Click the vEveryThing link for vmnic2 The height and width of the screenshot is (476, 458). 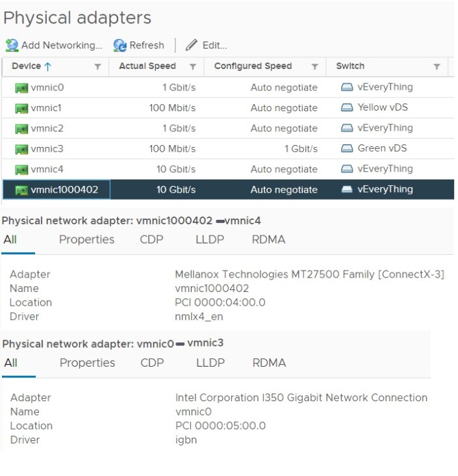click(x=385, y=128)
